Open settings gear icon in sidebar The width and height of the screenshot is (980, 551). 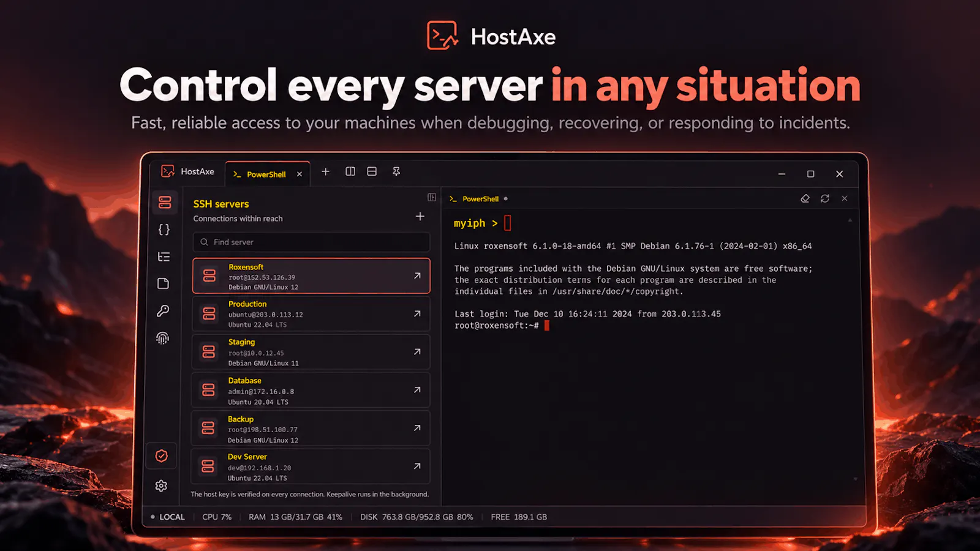(x=161, y=485)
